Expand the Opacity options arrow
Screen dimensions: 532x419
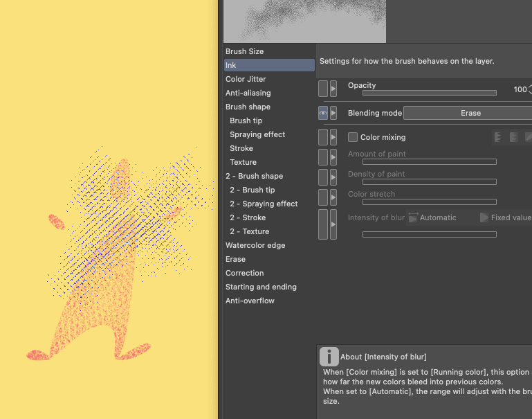click(x=333, y=89)
